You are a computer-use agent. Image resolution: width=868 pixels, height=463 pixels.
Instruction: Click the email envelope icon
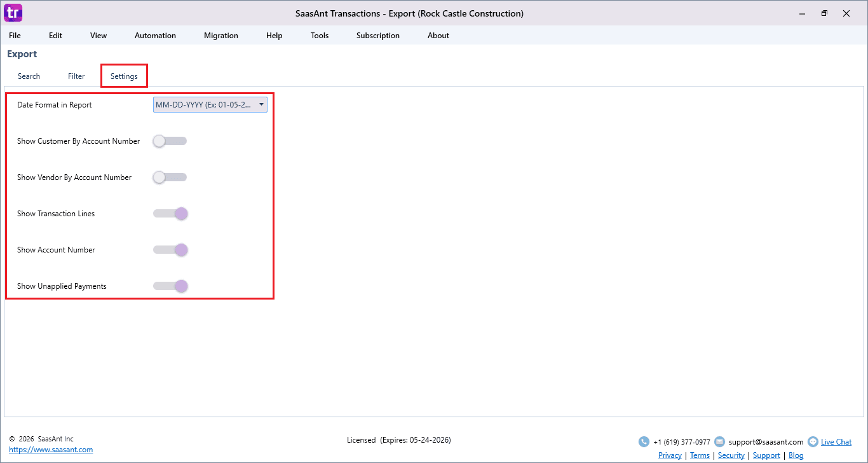719,441
